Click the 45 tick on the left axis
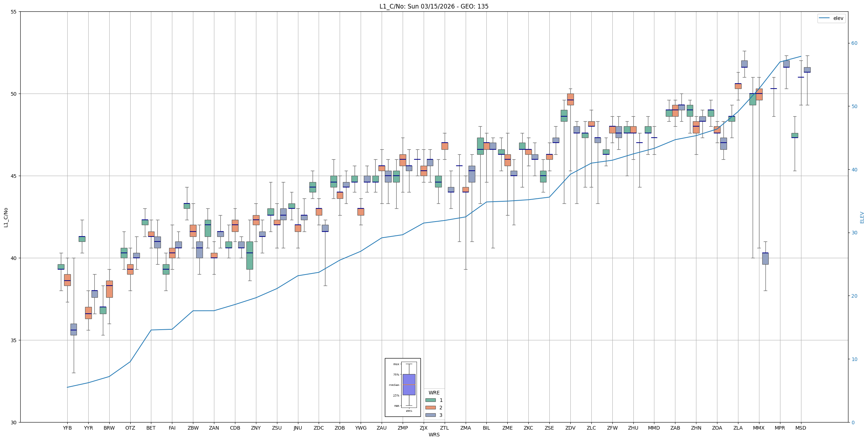 [14, 176]
